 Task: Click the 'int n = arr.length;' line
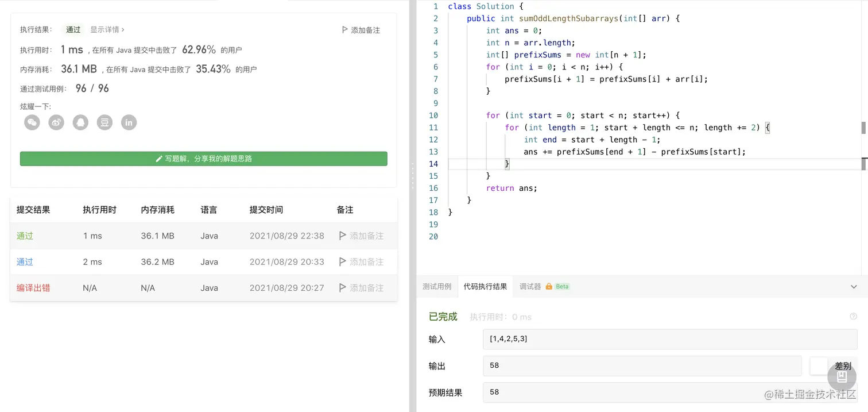(x=530, y=43)
